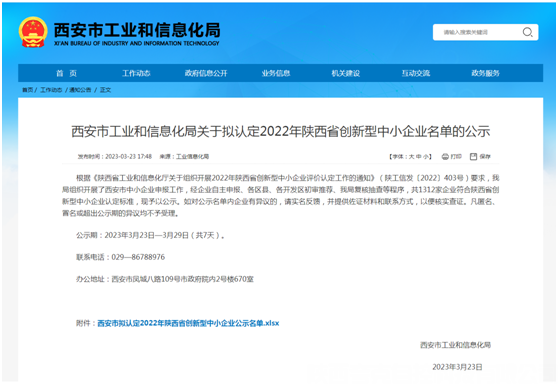Set font size to 大
This screenshot has width=558, height=384.
click(411, 157)
